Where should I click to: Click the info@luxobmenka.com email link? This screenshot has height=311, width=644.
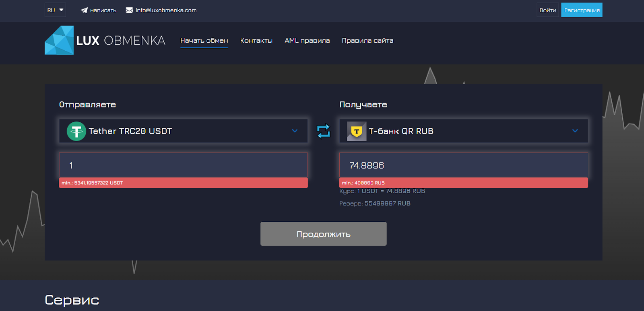coord(166,10)
